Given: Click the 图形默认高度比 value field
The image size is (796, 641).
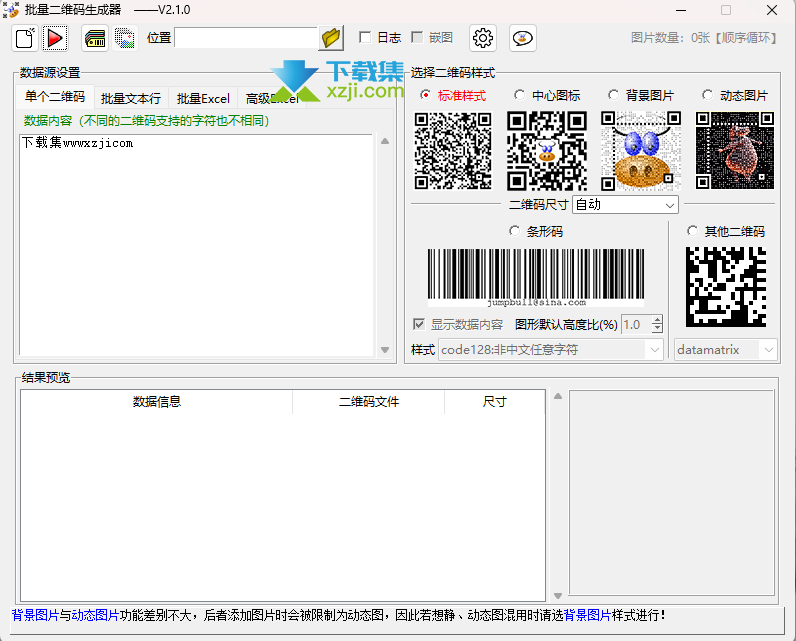Looking at the screenshot, I should (x=637, y=324).
